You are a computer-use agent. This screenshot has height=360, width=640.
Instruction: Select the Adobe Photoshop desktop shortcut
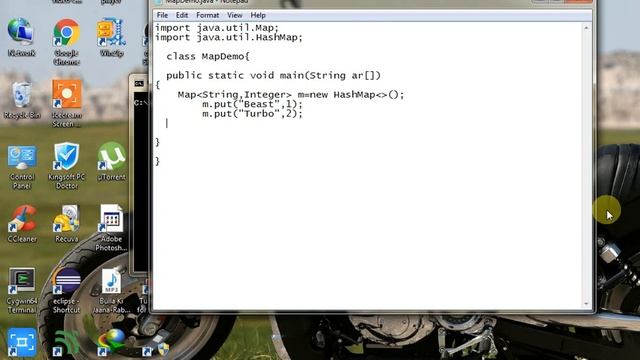[111, 228]
